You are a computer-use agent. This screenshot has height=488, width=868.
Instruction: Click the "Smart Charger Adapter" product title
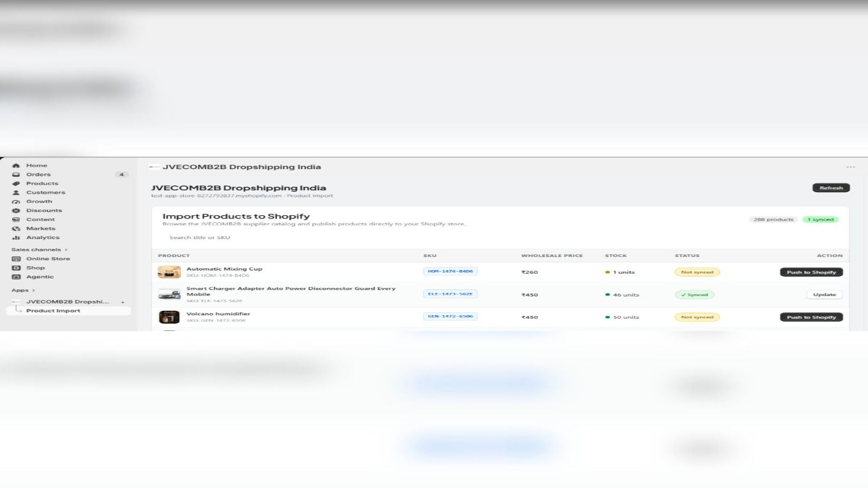pyautogui.click(x=291, y=291)
